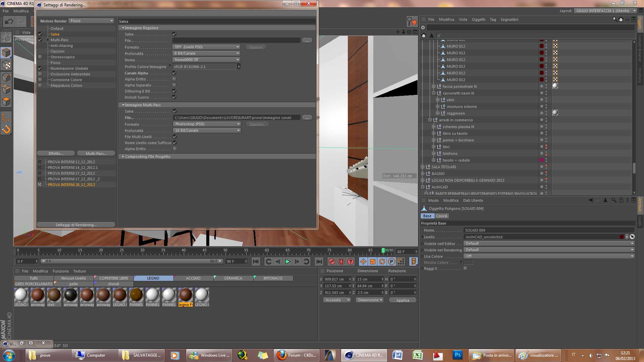Image resolution: width=644 pixels, height=362 pixels.
Task: Click the Multi-Pass... button
Action: tap(96, 154)
